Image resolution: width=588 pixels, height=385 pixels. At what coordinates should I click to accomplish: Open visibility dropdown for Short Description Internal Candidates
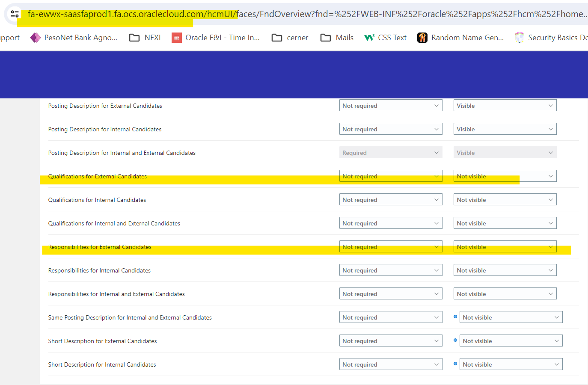tap(511, 364)
